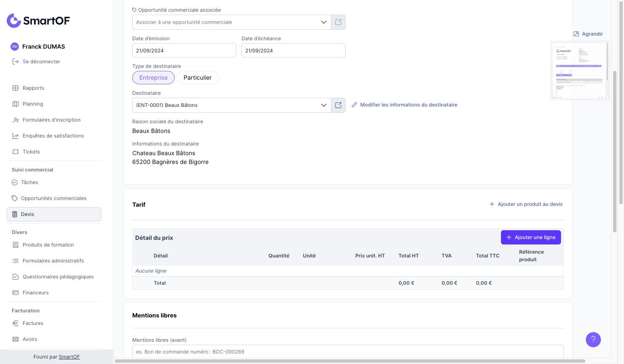The height and width of the screenshot is (364, 624).
Task: Select Particulier recipient type
Action: (197, 78)
